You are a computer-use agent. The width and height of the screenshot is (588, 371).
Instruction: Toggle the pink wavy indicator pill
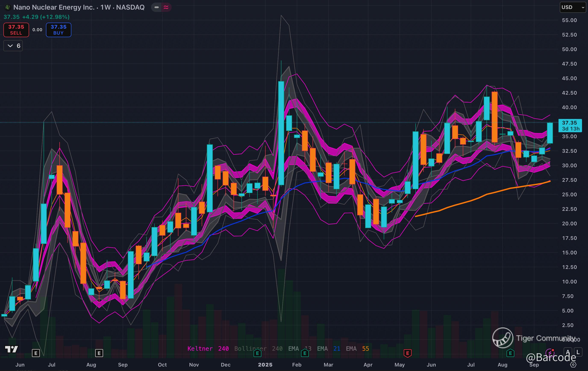tap(166, 7)
